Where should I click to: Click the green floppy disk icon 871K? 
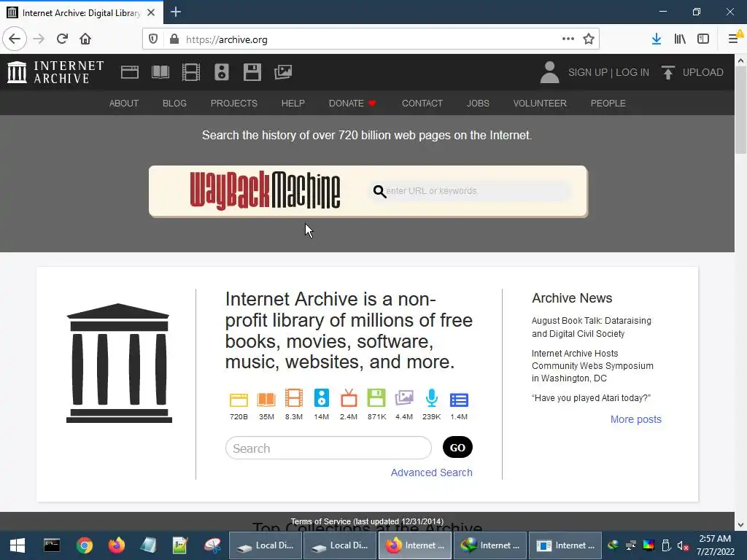pyautogui.click(x=376, y=398)
